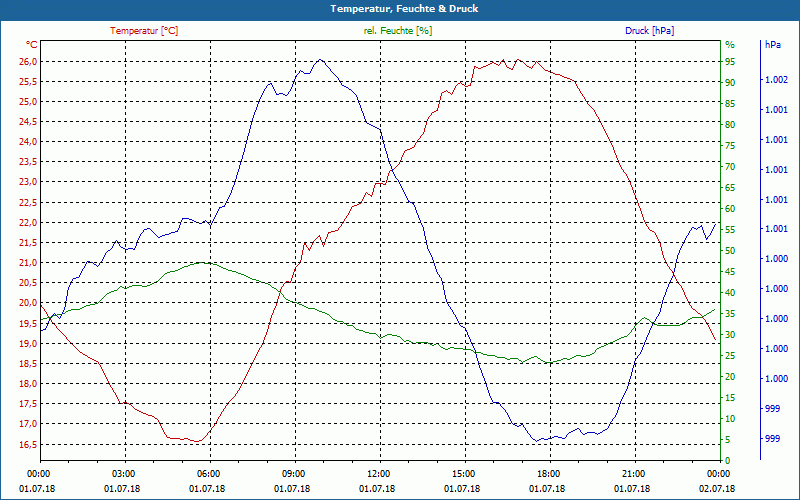This screenshot has height=500, width=800.
Task: Click the '22,0' temperature axis tick
Action: (28, 222)
